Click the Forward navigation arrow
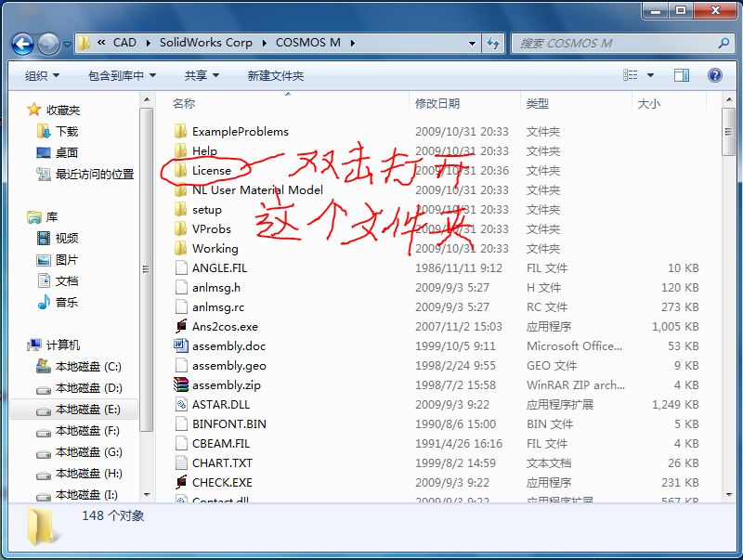The height and width of the screenshot is (560, 743). pyautogui.click(x=48, y=45)
